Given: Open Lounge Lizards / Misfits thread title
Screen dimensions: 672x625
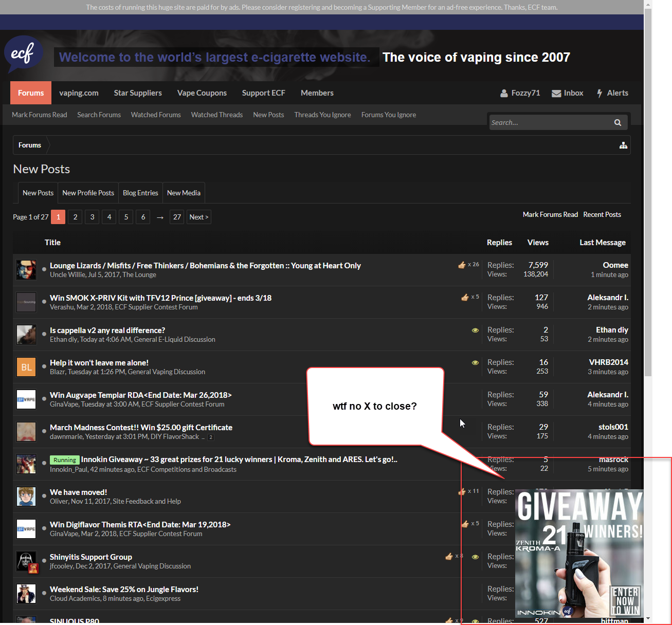Looking at the screenshot, I should click(x=205, y=265).
